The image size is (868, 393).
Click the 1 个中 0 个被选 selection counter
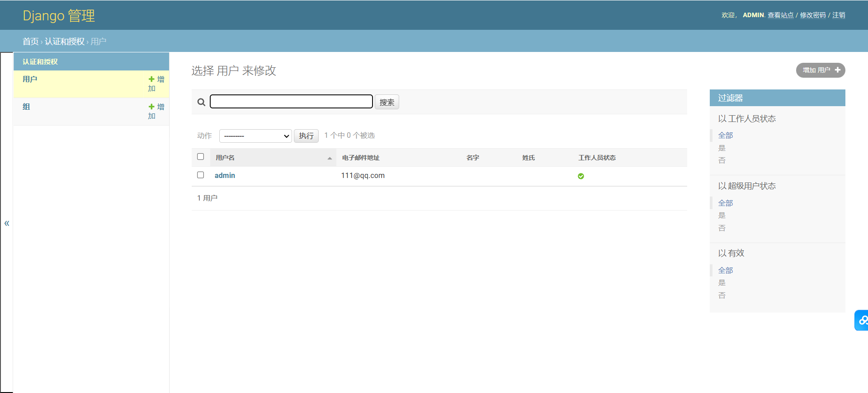click(349, 136)
